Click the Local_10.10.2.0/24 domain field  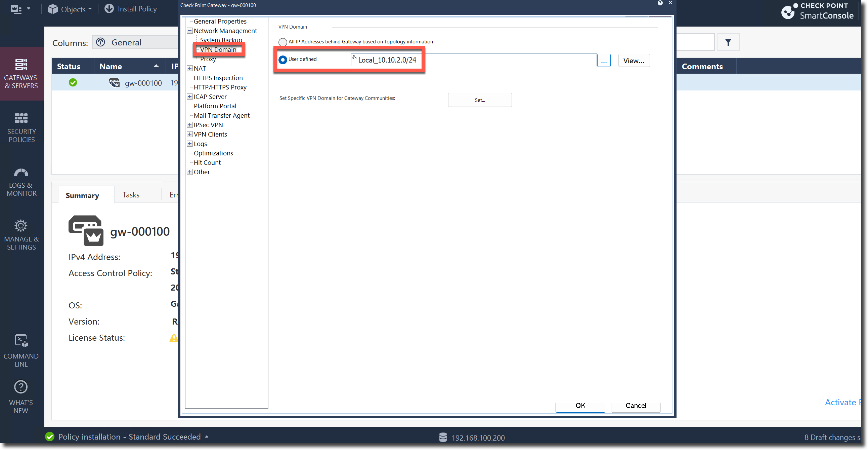(387, 60)
